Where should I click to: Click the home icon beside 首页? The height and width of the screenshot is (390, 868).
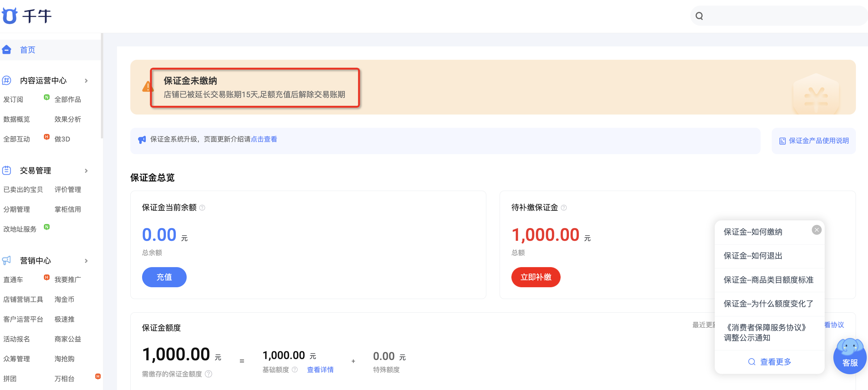tap(7, 50)
